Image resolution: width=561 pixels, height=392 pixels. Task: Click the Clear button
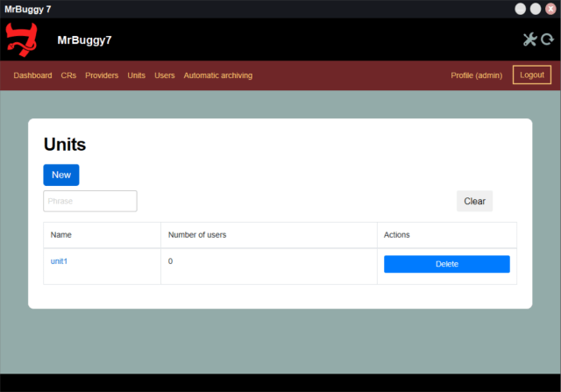[474, 201]
